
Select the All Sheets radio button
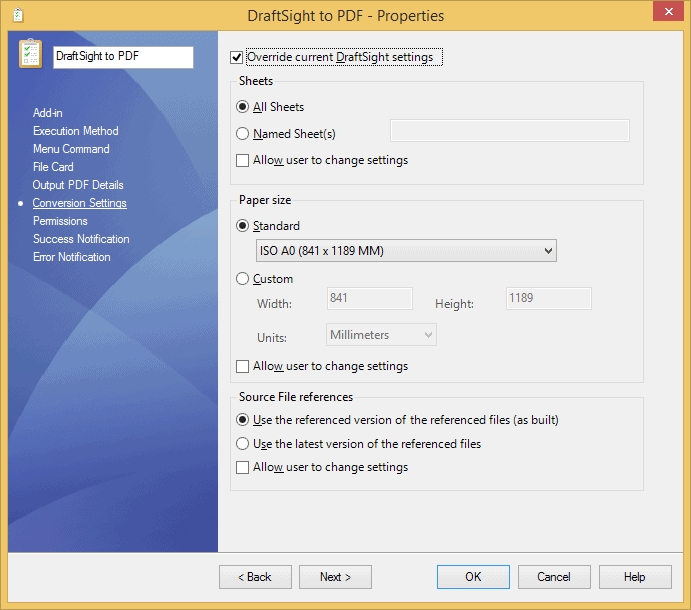[242, 107]
